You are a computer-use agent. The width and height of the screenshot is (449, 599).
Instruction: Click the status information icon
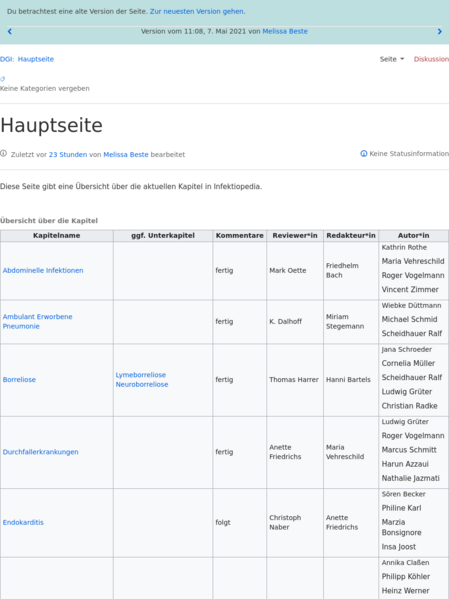(363, 154)
